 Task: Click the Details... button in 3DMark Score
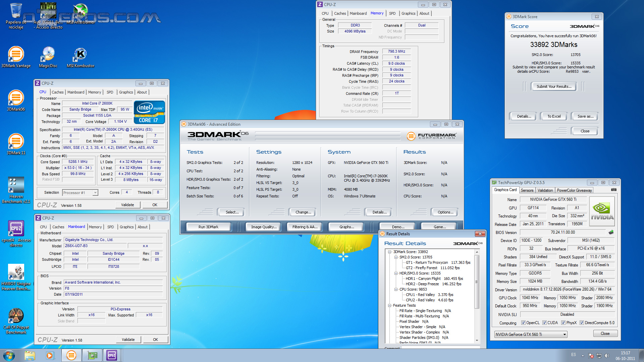click(524, 116)
